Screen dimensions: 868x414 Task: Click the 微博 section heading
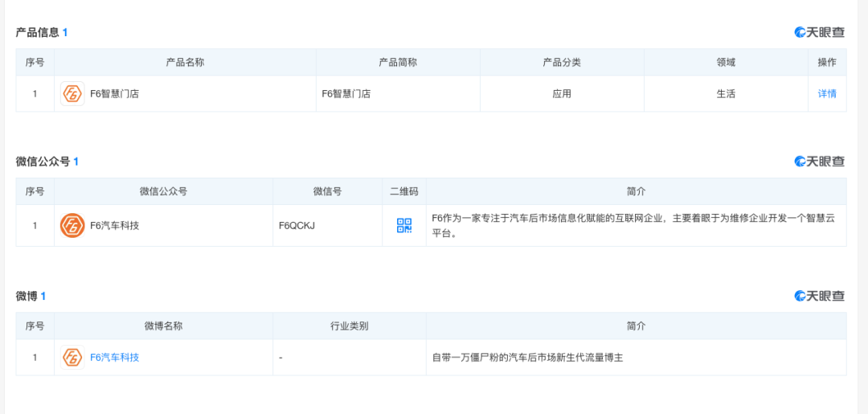pos(26,296)
